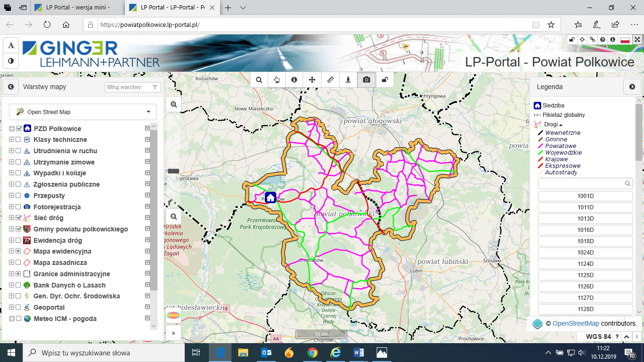
Task: Select road 1016D in the legend list
Action: point(585,230)
